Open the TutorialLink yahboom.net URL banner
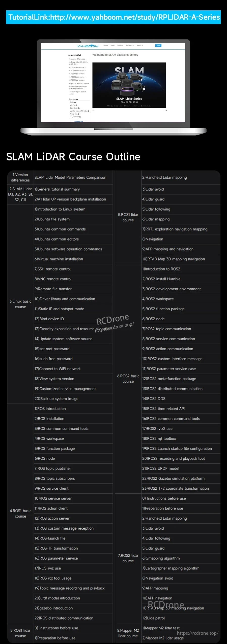The width and height of the screenshot is (227, 644). pos(113,17)
